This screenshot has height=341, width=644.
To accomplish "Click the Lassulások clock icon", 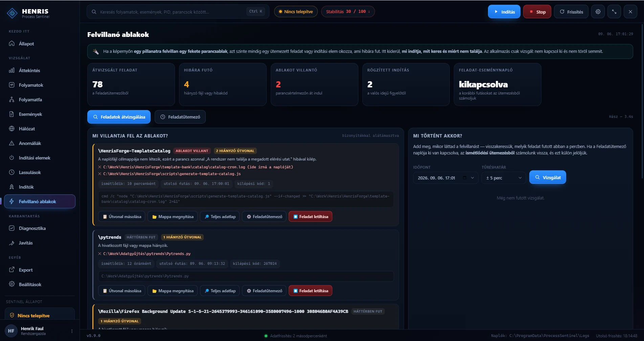I will coord(12,172).
